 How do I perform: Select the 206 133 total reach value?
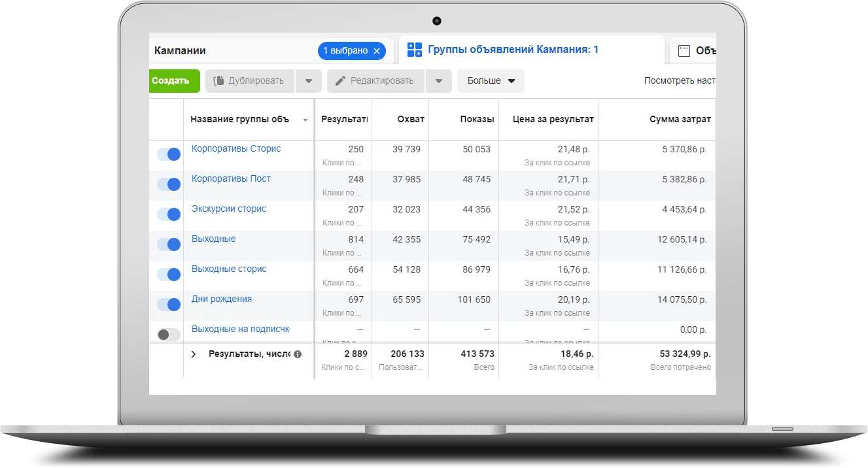[408, 354]
